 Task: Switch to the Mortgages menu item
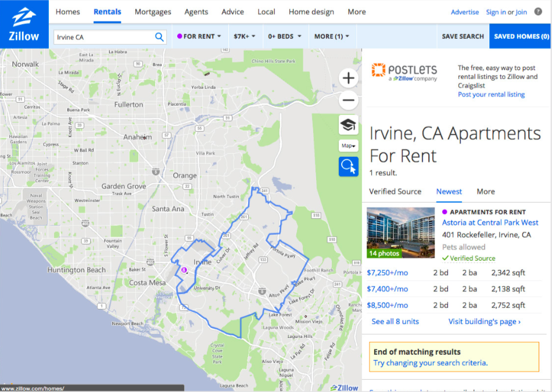[x=153, y=12]
